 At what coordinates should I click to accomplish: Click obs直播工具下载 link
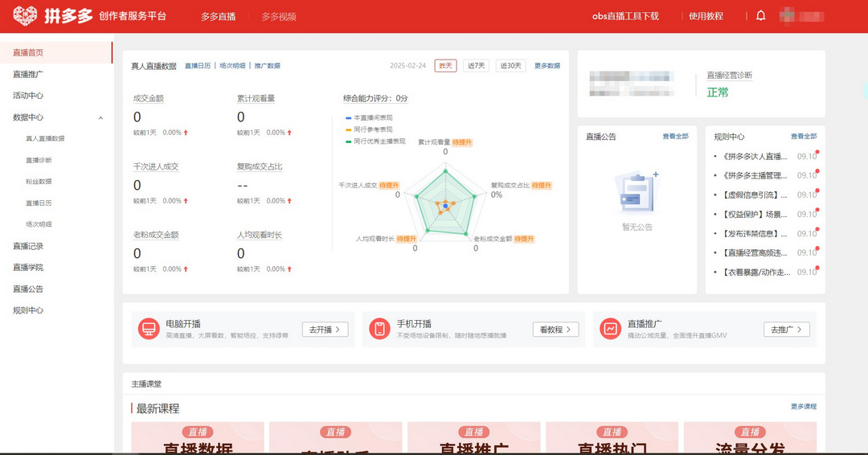point(625,16)
